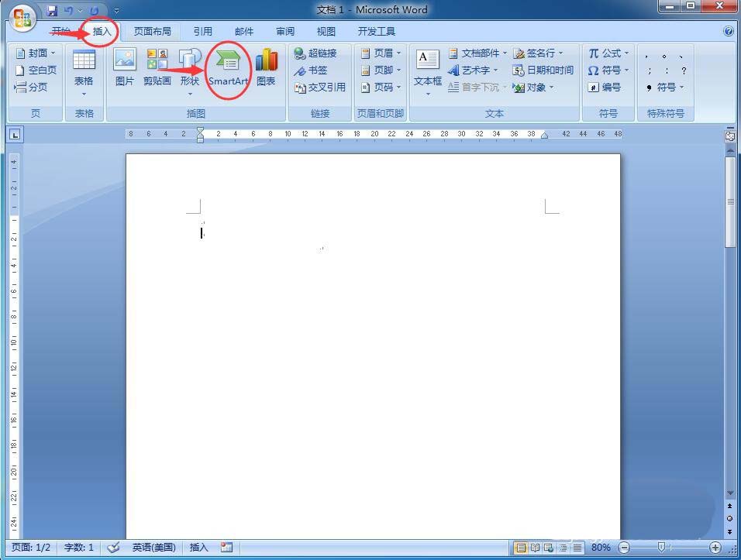
Task: Open the 邮件 ribbon tab
Action: [244, 32]
